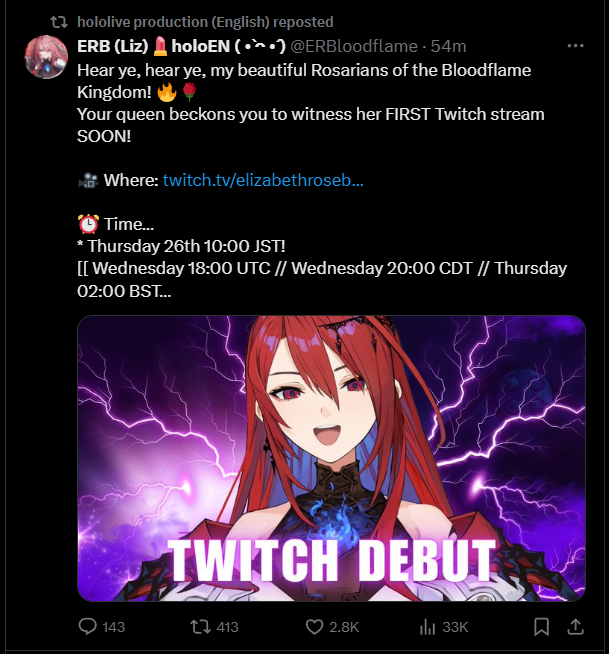View analytics via the bar chart icon
The width and height of the screenshot is (609, 654).
click(427, 626)
